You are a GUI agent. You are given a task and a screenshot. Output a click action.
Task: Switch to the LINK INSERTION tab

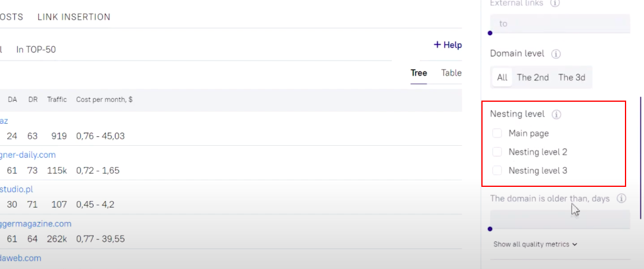coord(74,17)
